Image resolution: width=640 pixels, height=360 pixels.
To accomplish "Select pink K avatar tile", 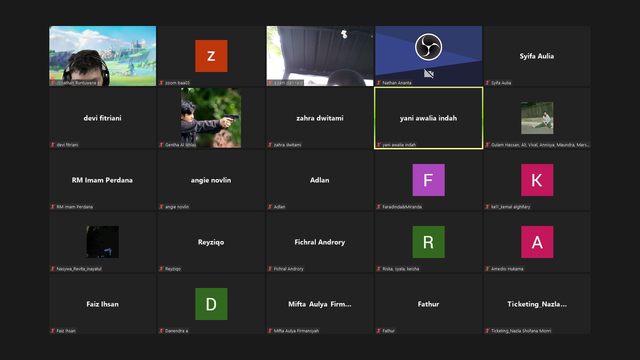I will pos(537,180).
